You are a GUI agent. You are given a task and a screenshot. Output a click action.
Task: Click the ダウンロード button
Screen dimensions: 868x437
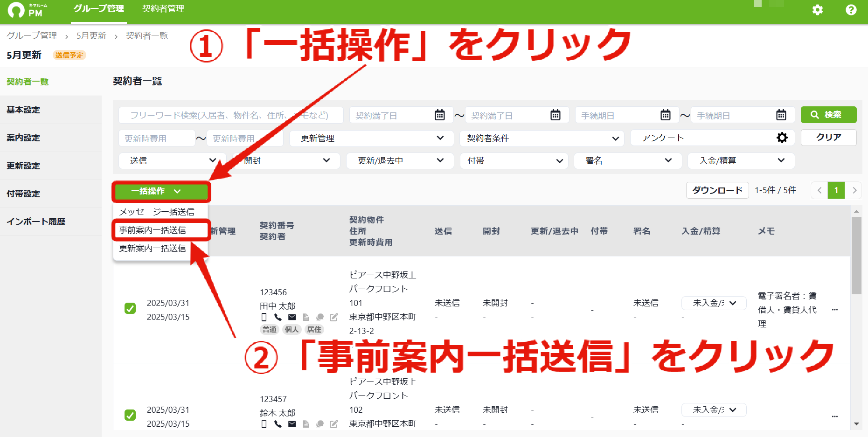(x=717, y=190)
